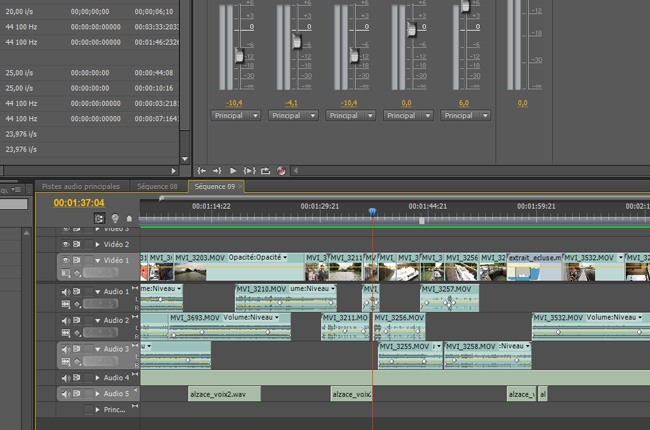650x430 pixels.
Task: Click the 00:01:37:04 timecode field
Action: click(x=79, y=203)
